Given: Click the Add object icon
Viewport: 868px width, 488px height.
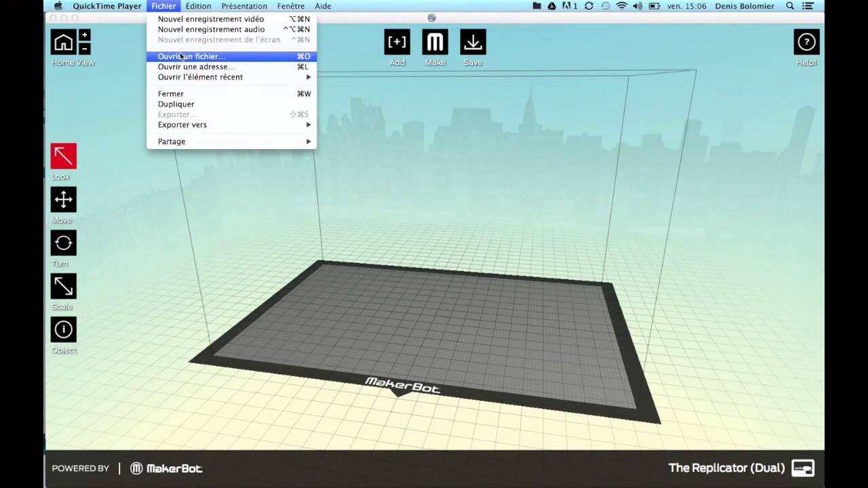Looking at the screenshot, I should (x=397, y=42).
